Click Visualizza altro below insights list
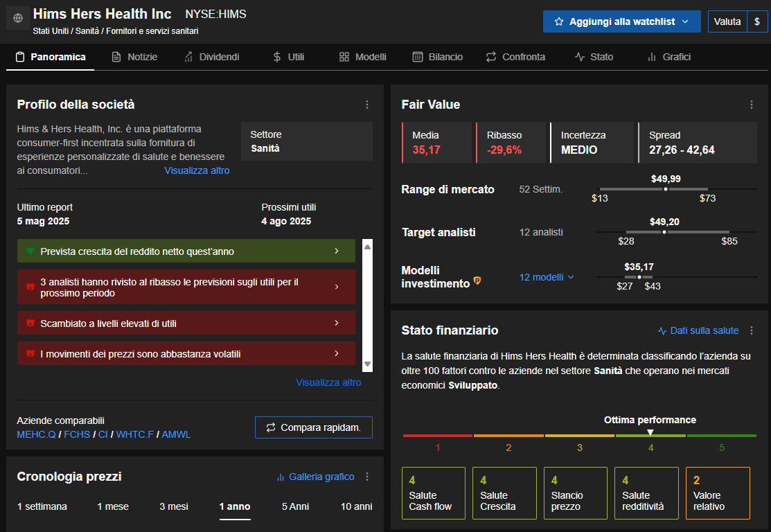This screenshot has height=532, width=771. [x=328, y=382]
